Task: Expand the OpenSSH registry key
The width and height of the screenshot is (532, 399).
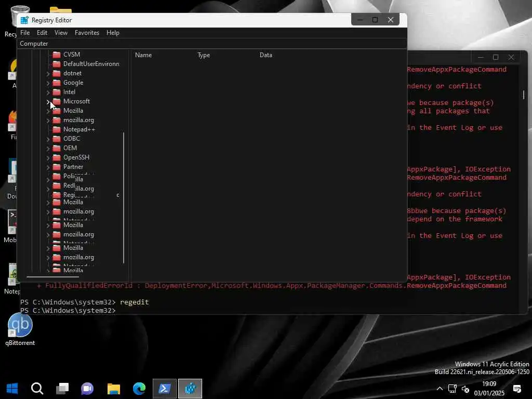Action: pos(48,158)
